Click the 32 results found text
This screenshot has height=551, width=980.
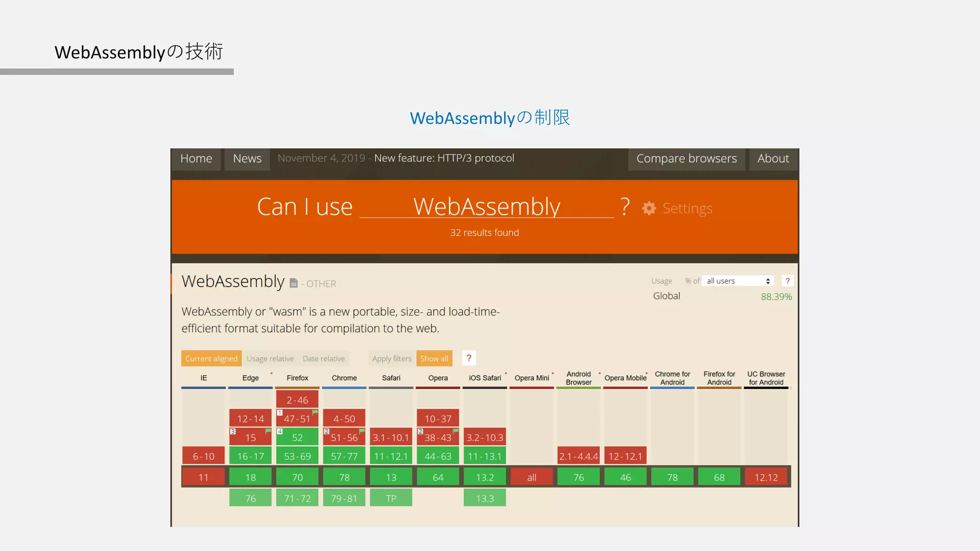pyautogui.click(x=484, y=232)
